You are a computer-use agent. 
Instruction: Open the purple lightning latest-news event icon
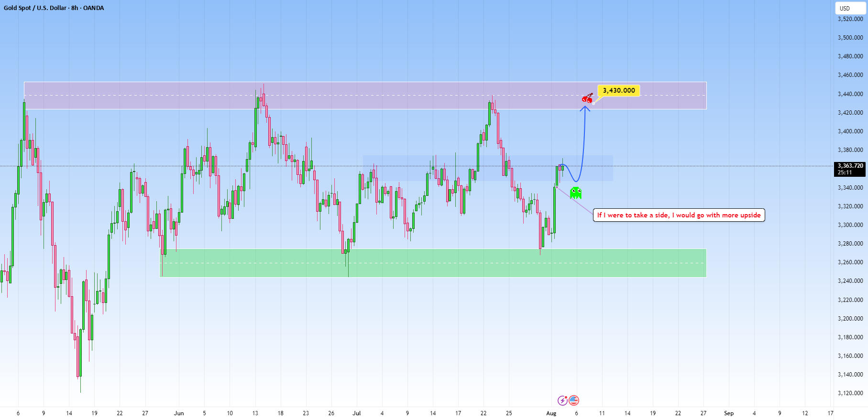click(563, 400)
